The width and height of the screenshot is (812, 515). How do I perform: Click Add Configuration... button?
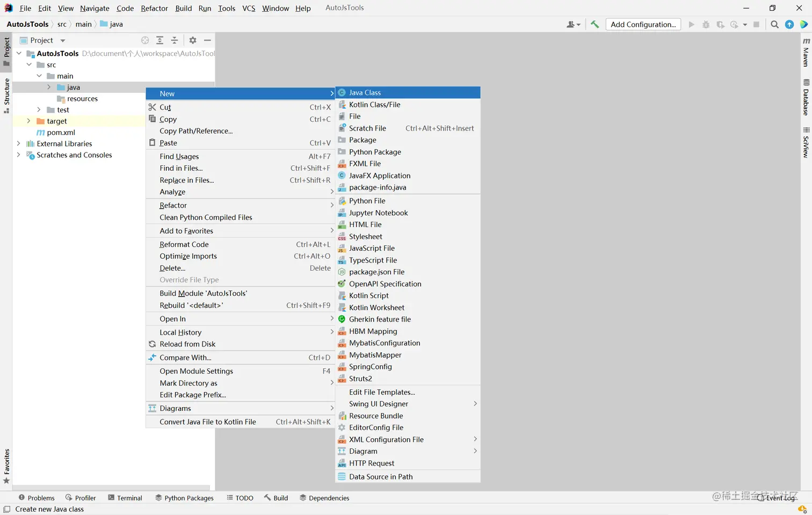(x=643, y=24)
